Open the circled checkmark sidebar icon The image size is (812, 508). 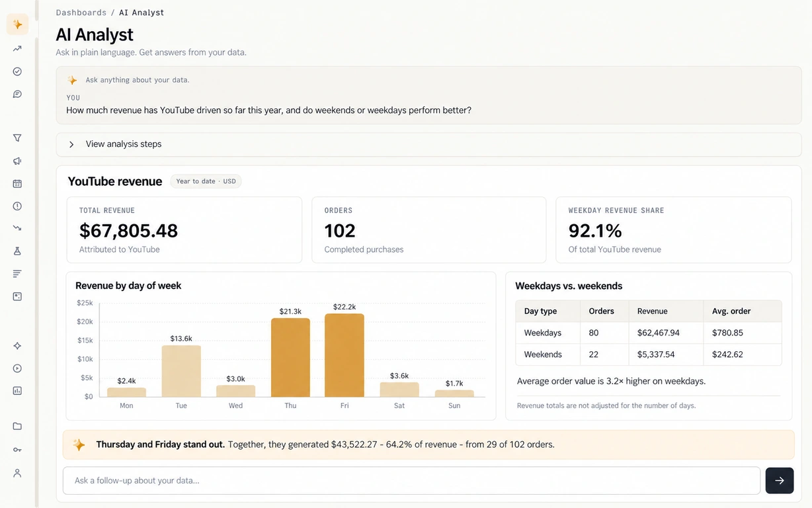pyautogui.click(x=17, y=71)
